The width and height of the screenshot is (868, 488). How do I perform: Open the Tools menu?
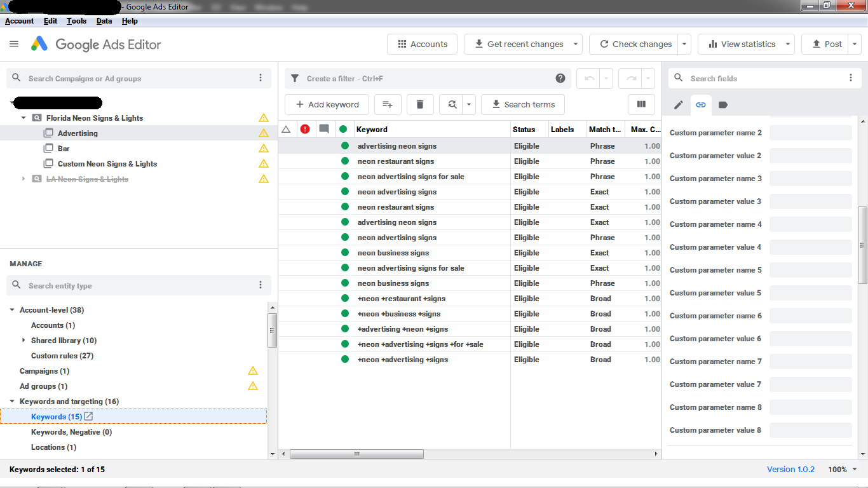pyautogui.click(x=76, y=20)
